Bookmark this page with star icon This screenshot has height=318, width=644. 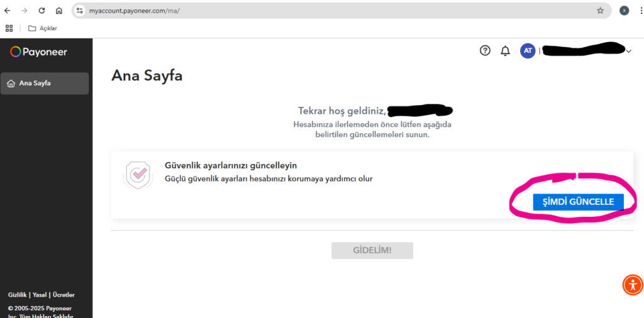[x=600, y=11]
